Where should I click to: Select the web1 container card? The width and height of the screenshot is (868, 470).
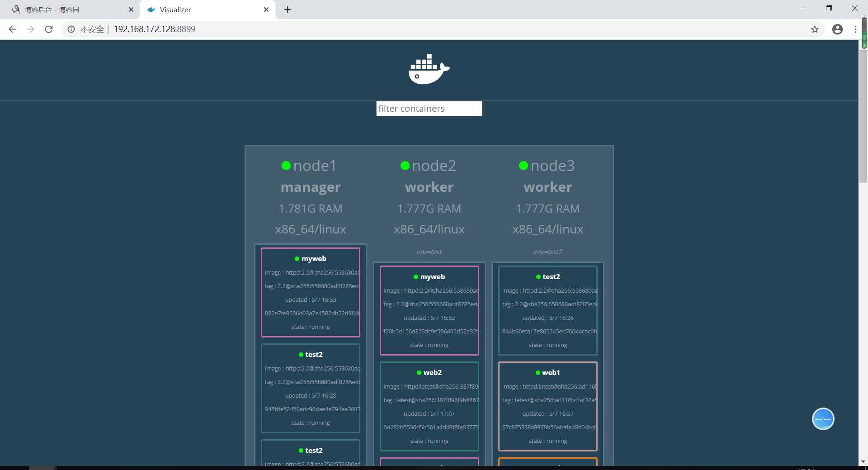click(548, 406)
